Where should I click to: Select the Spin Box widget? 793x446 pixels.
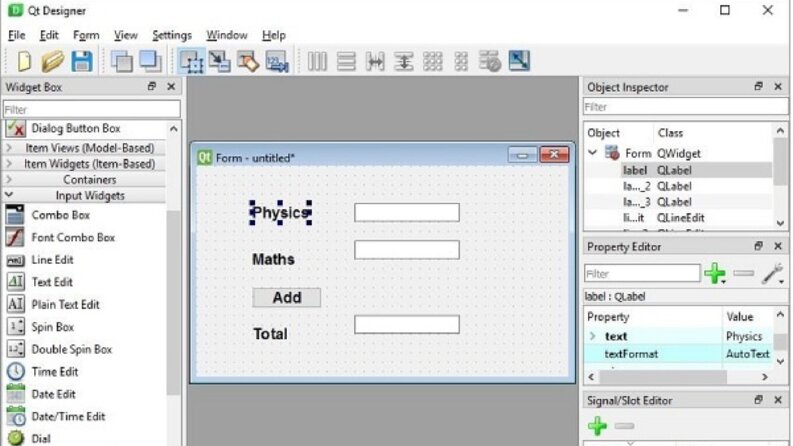tap(40, 327)
